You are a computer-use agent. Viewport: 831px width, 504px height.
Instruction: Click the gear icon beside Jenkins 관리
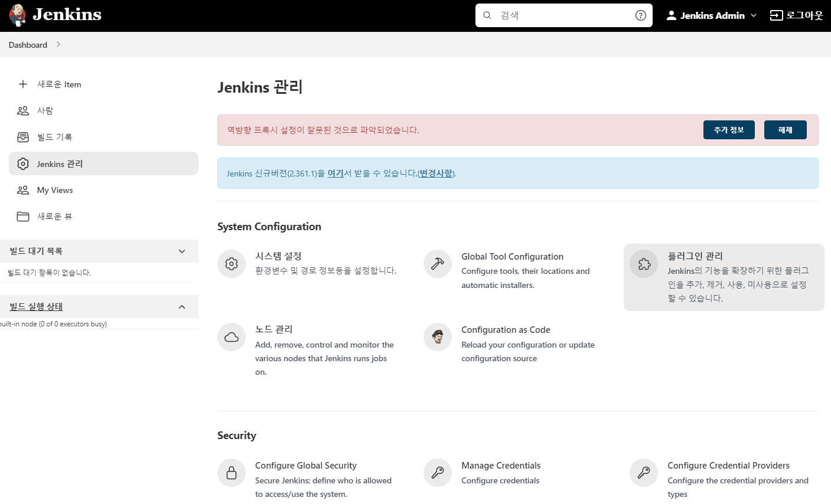(23, 163)
